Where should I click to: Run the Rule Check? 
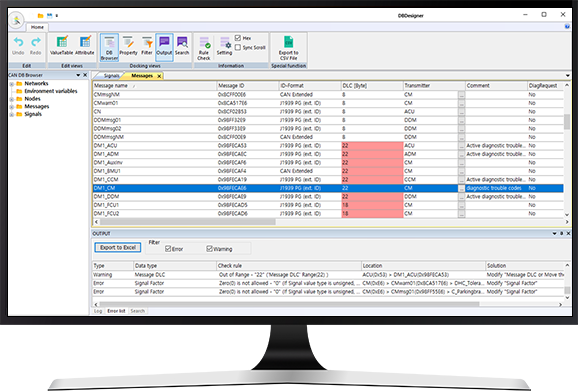(204, 48)
